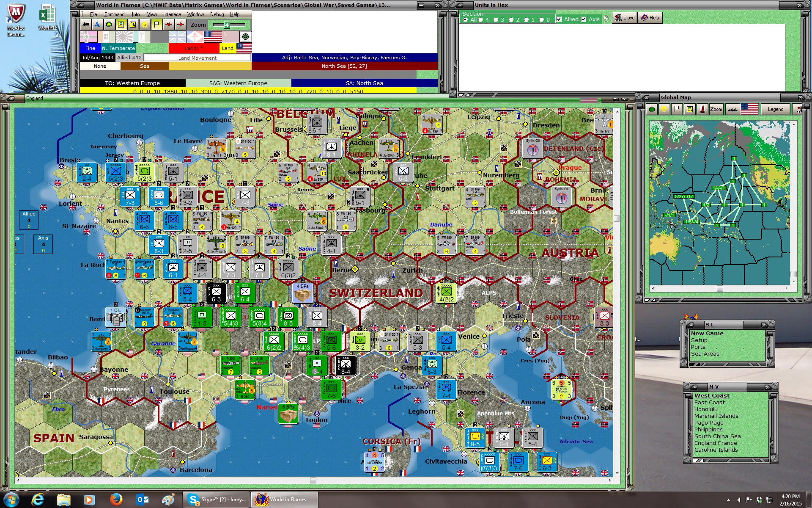Viewport: 812px width, 508px height.
Task: Select the All section radio button
Action: [466, 19]
